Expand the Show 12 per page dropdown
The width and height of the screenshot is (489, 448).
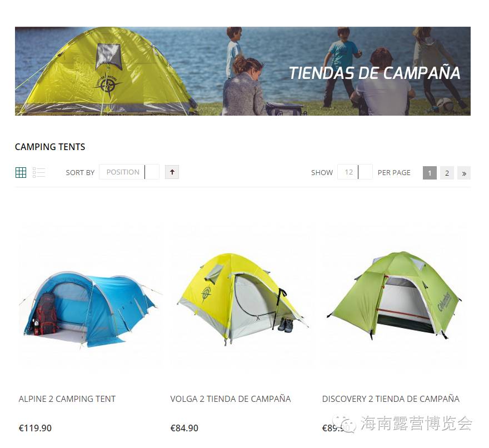click(355, 172)
